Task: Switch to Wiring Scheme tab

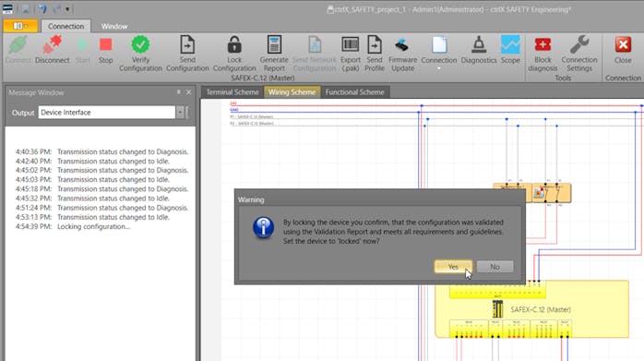Action: [x=292, y=92]
